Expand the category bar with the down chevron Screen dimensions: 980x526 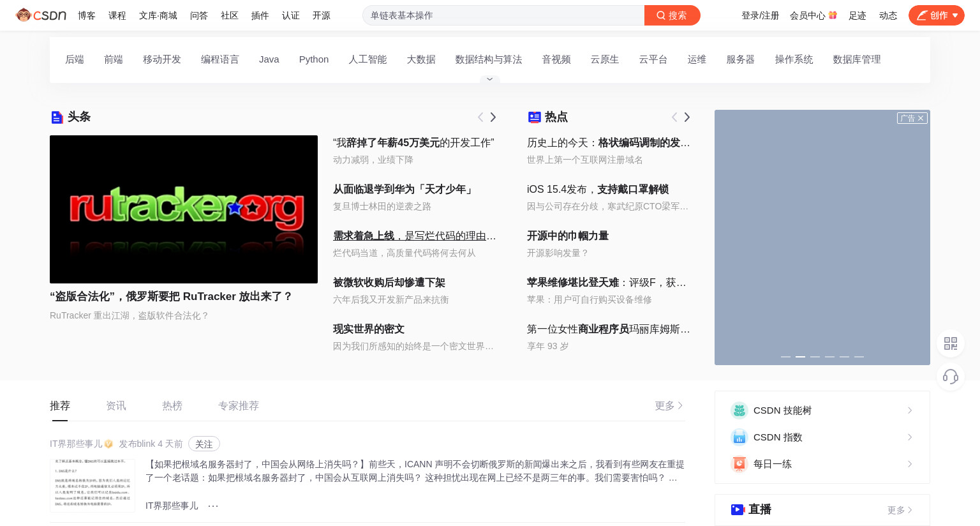click(x=489, y=79)
